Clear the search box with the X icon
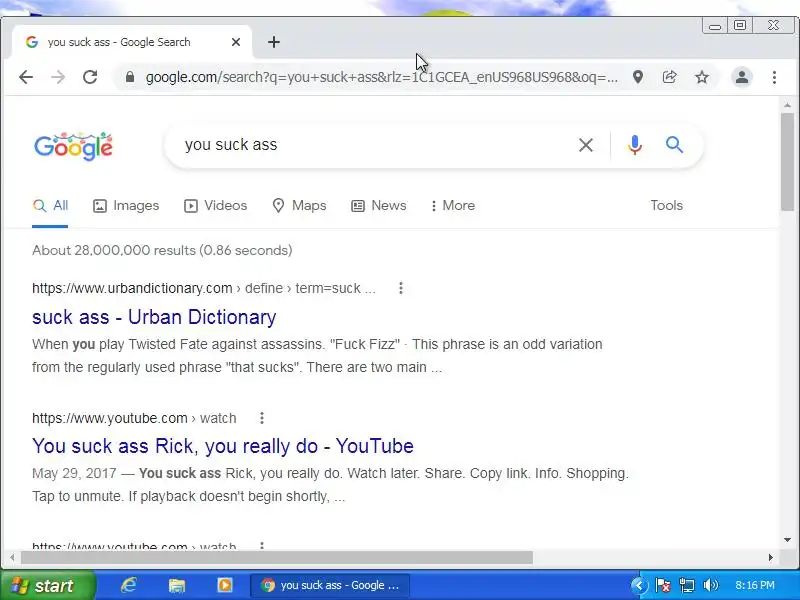The width and height of the screenshot is (800, 600). (x=586, y=145)
